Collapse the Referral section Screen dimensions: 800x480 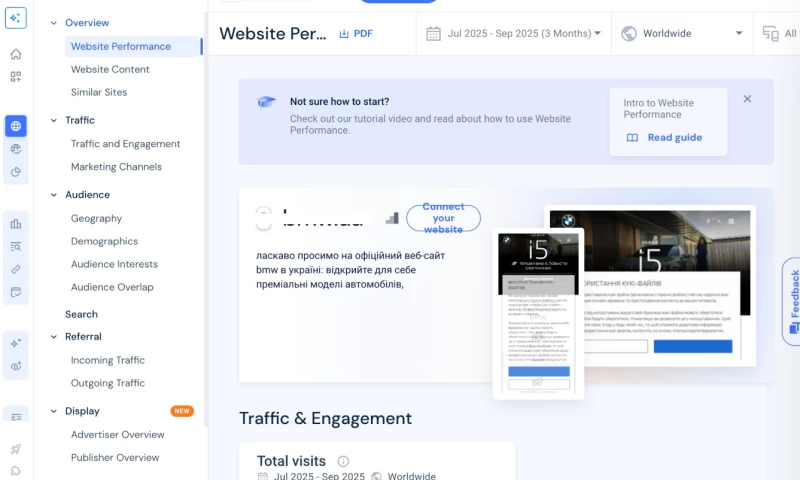(x=54, y=337)
